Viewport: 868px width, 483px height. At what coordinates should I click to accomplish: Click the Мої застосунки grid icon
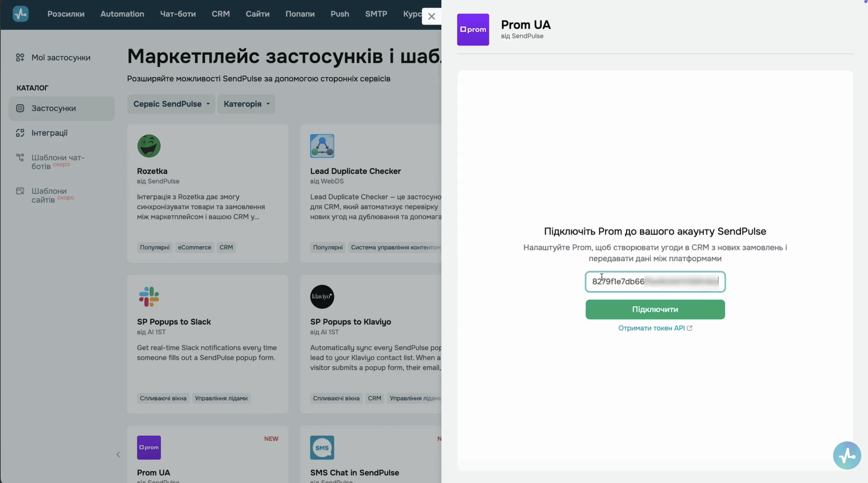(x=20, y=57)
